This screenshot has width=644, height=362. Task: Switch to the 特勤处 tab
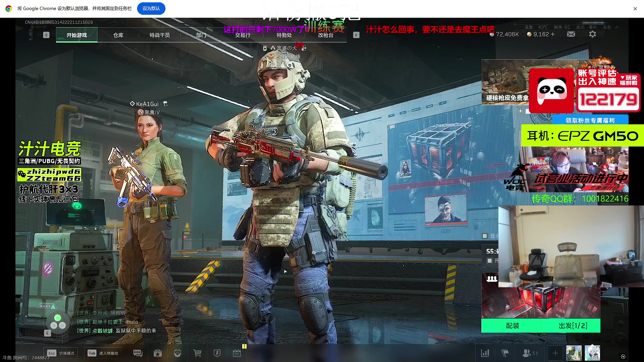pos(284,35)
